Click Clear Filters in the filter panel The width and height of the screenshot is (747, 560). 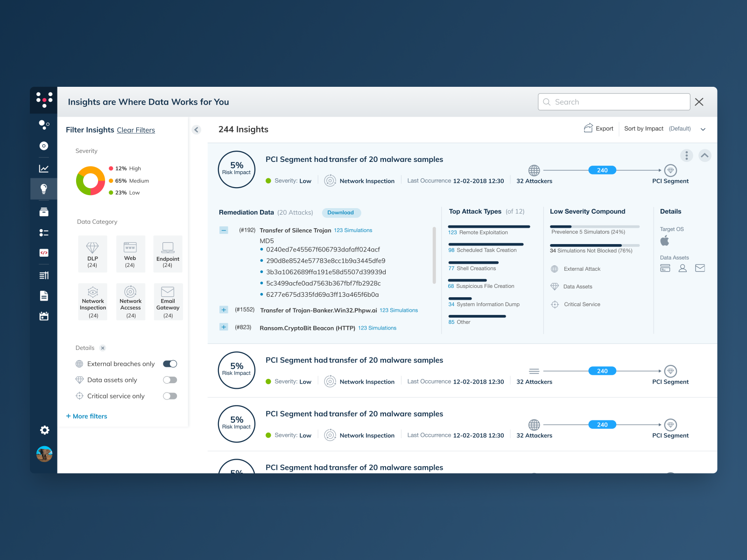coord(135,130)
